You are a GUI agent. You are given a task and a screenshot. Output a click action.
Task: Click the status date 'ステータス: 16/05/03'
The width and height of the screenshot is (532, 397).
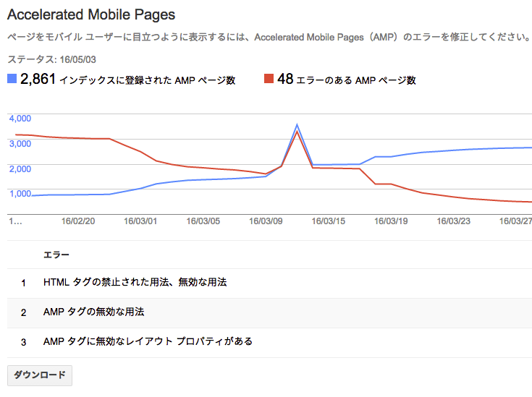pyautogui.click(x=51, y=60)
